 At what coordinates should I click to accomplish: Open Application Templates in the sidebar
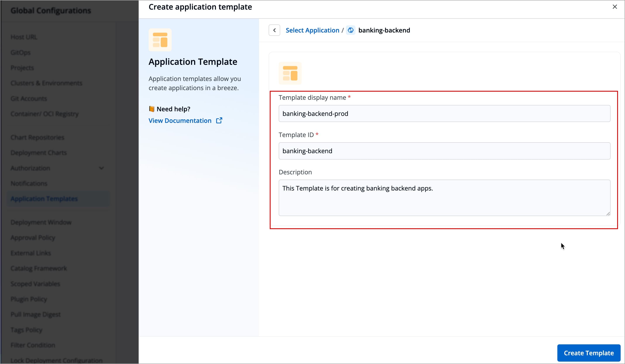[x=44, y=198]
